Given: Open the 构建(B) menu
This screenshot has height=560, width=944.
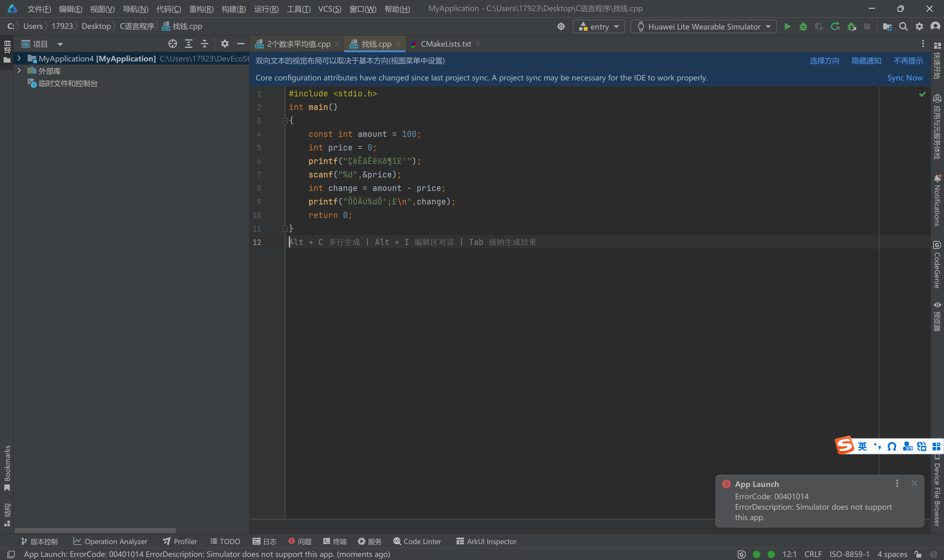Looking at the screenshot, I should pyautogui.click(x=233, y=9).
